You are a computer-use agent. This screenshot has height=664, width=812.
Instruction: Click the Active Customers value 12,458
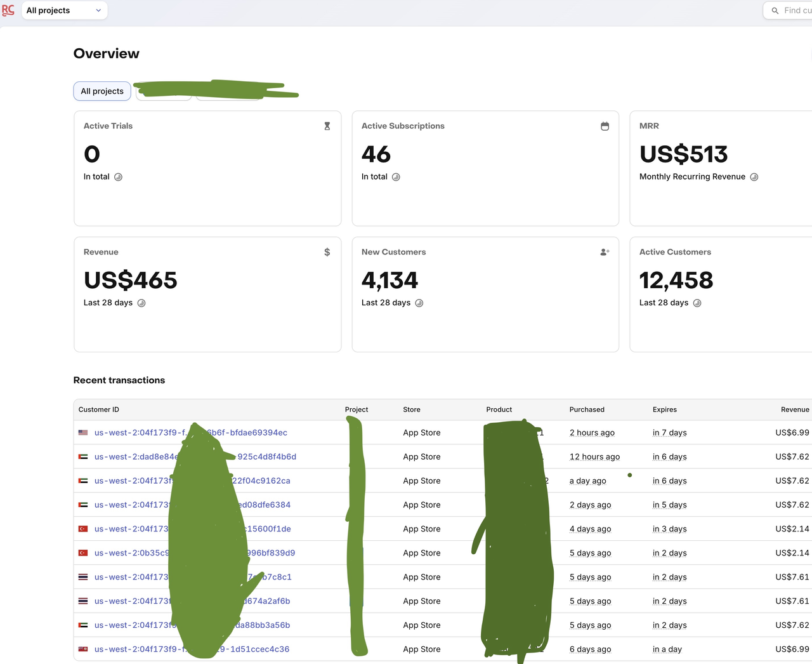coord(676,280)
